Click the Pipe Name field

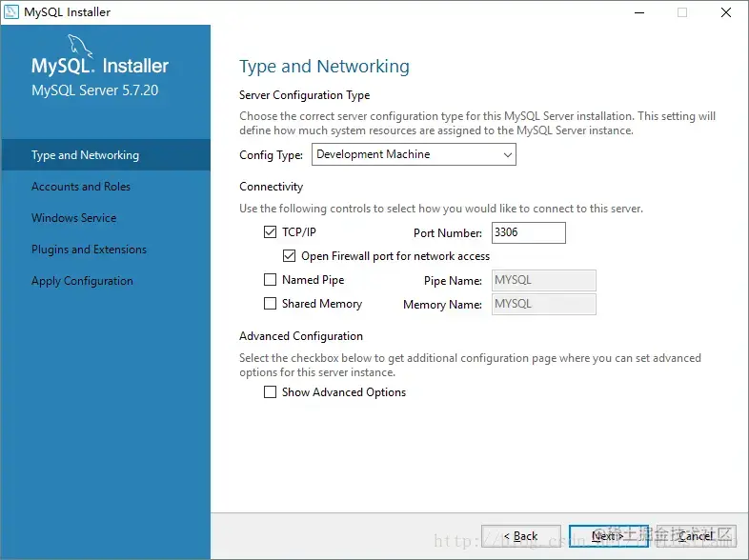[x=543, y=280]
